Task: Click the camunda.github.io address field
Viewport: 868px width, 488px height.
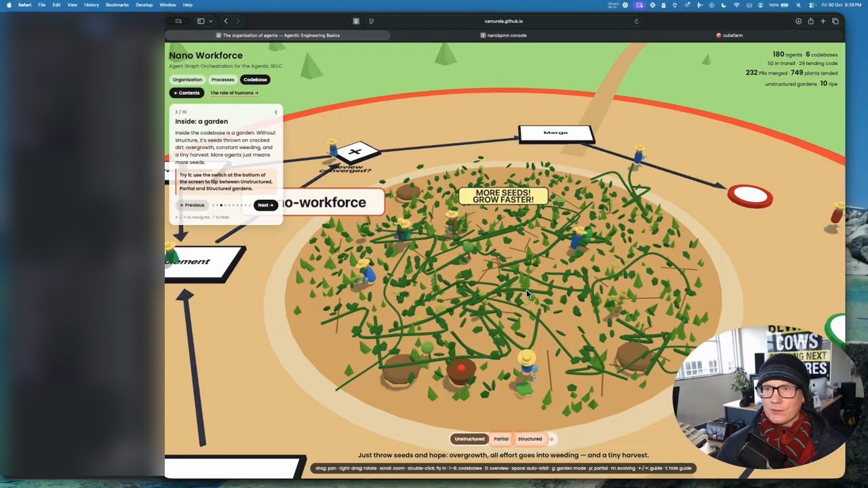Action: coord(504,21)
